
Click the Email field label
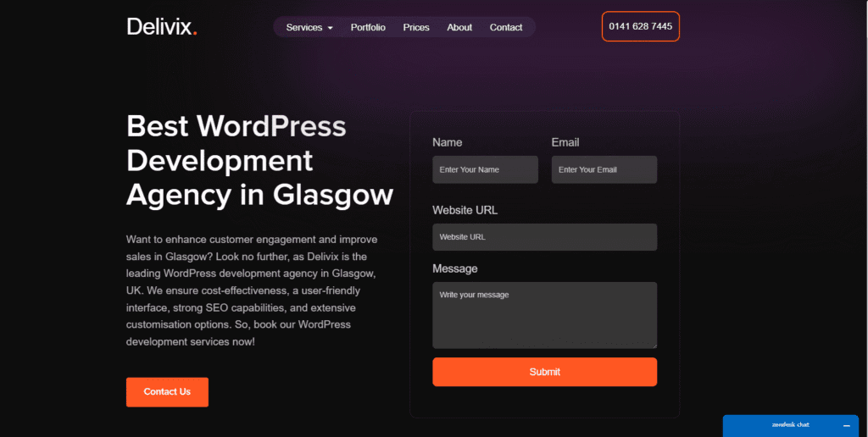coord(565,142)
